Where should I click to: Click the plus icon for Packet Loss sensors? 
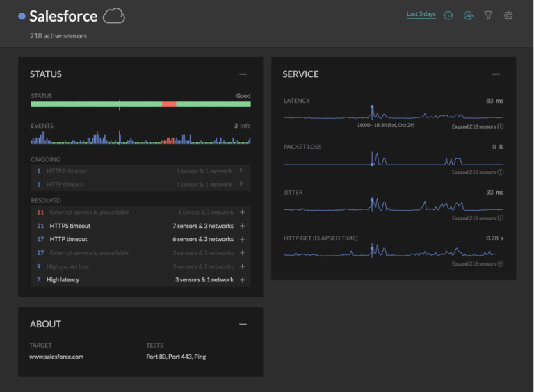tap(500, 172)
